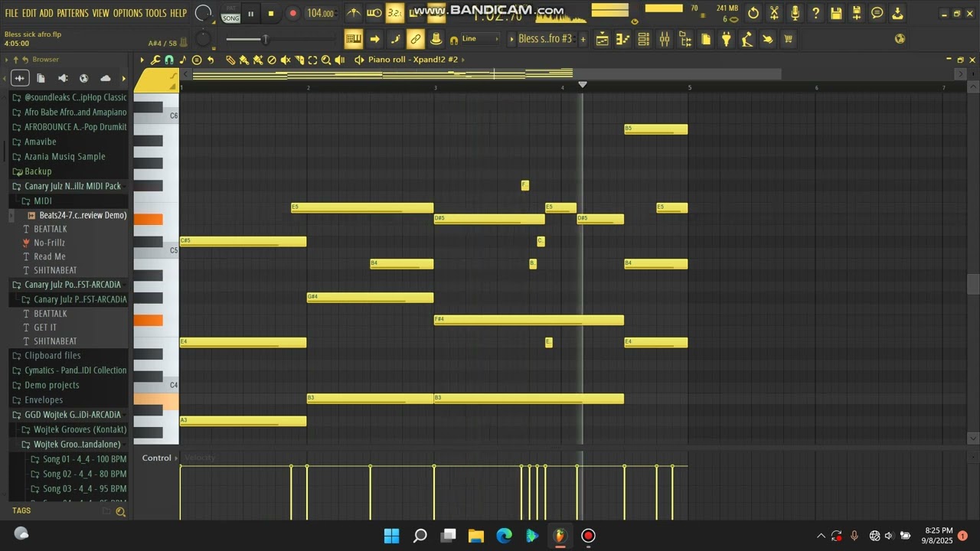Image resolution: width=980 pixels, height=551 pixels.
Task: Open the Plugin picker plug icon
Action: [x=727, y=39]
